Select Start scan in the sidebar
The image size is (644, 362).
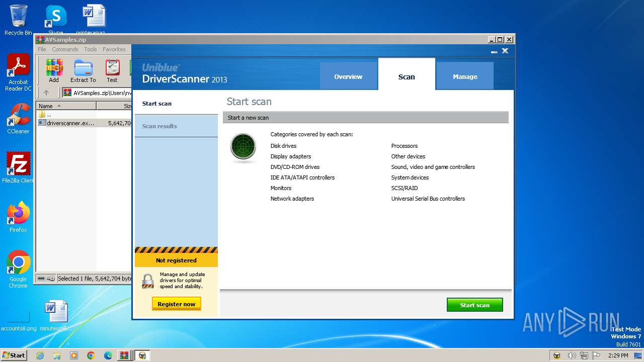pyautogui.click(x=176, y=104)
